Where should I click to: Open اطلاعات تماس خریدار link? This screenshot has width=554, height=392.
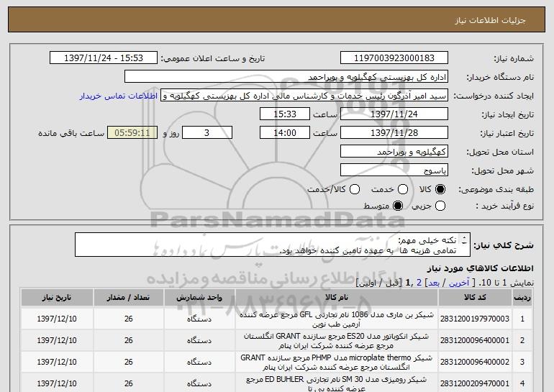coord(119,96)
